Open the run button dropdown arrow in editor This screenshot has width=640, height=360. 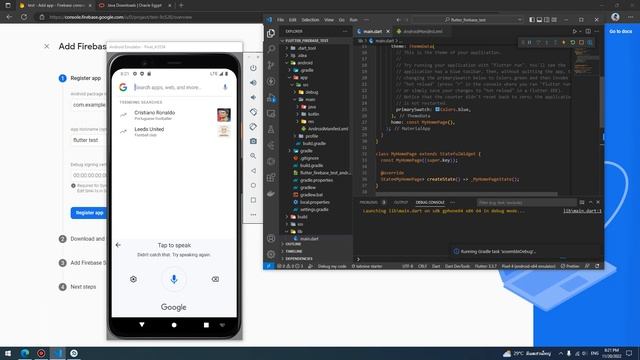click(x=580, y=31)
